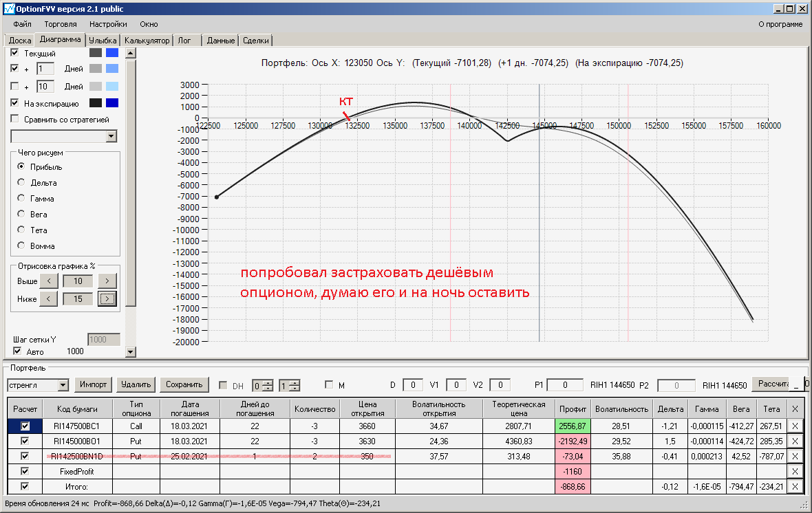Open the 'Настройки' menu

pyautogui.click(x=108, y=24)
